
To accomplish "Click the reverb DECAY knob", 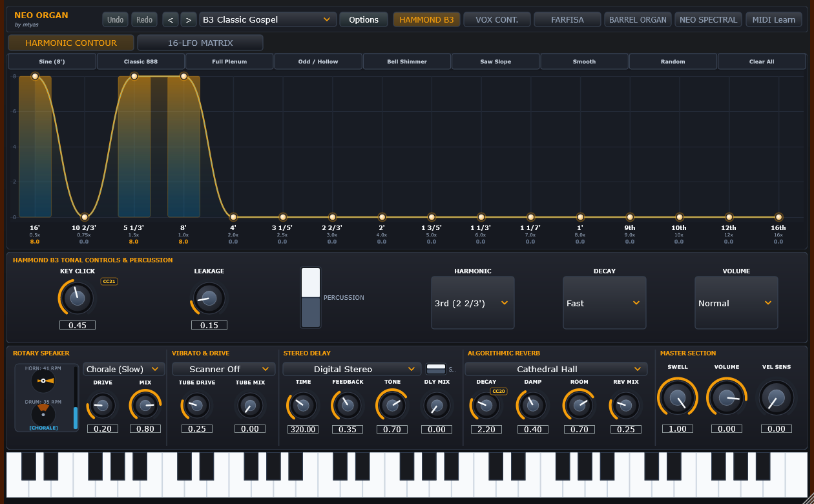I will tap(486, 406).
